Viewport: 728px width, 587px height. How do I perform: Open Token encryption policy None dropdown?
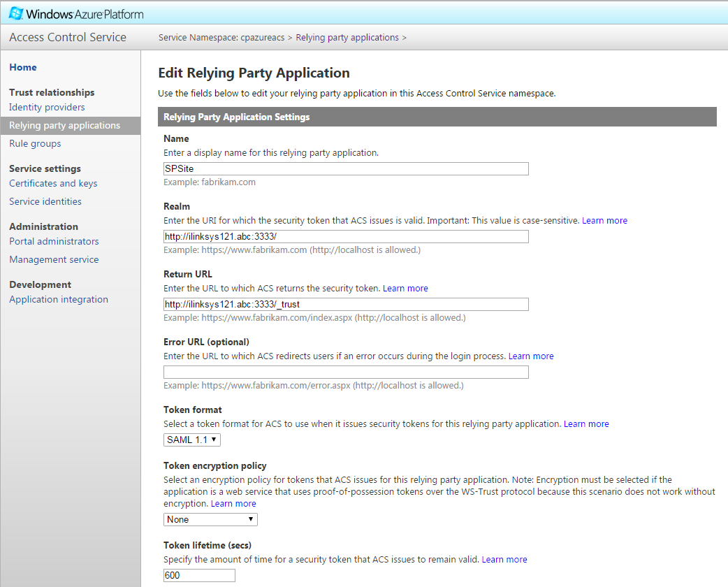[210, 520]
